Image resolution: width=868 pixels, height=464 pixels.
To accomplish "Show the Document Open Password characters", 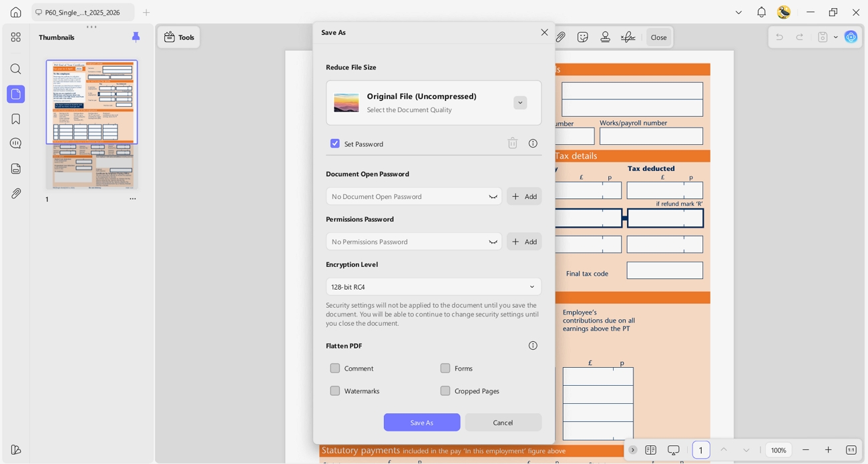I will (493, 196).
